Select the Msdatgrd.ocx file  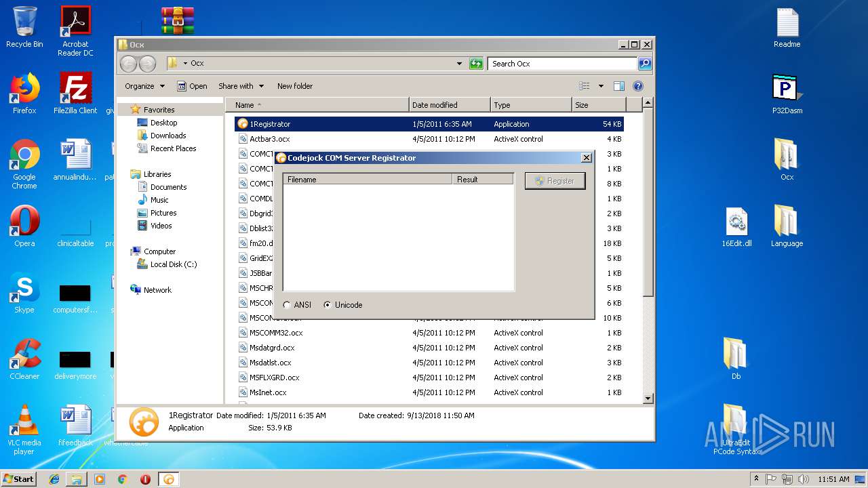click(429, 348)
